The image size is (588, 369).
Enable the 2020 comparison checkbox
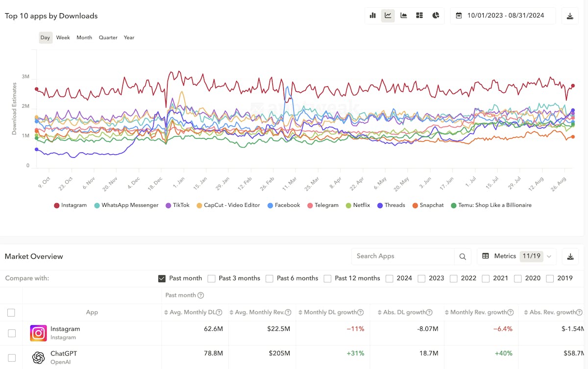pyautogui.click(x=518, y=278)
